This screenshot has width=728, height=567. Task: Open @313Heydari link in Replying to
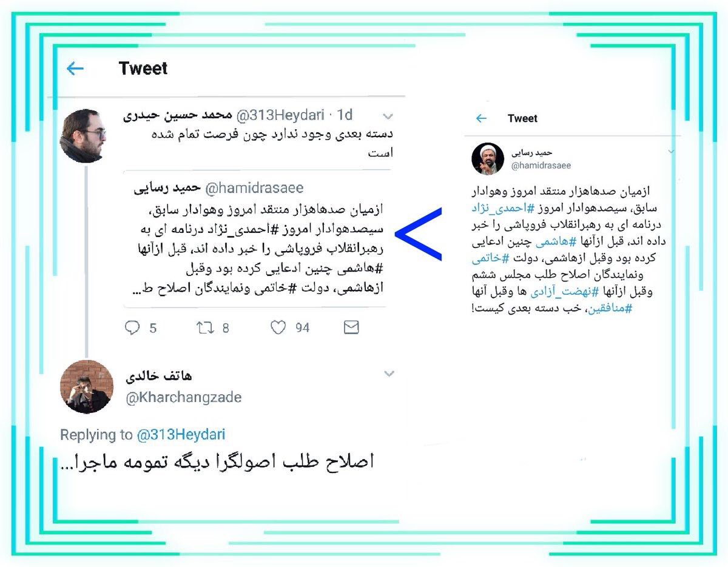pos(181,435)
